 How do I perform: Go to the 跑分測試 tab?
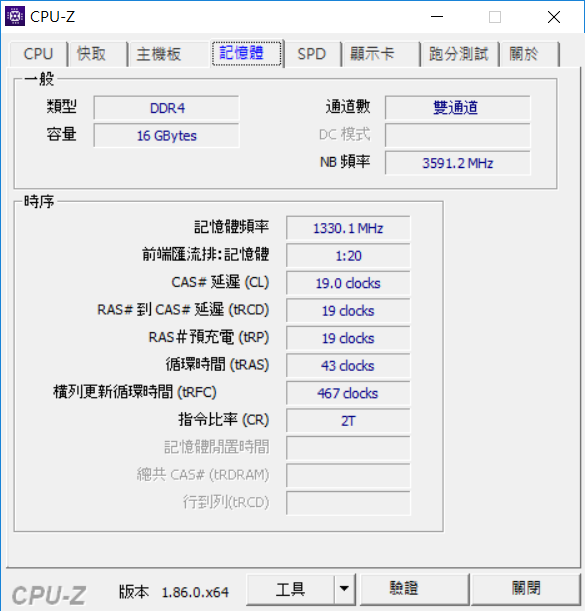point(459,54)
